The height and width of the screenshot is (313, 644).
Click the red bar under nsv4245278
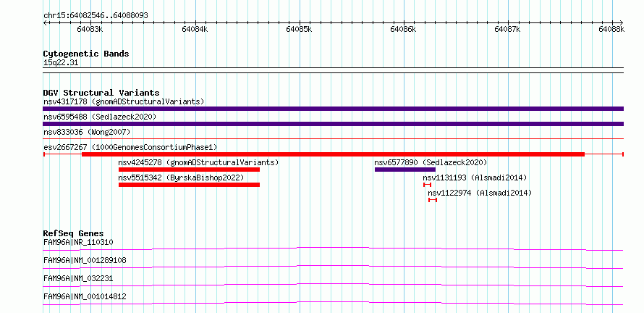point(189,170)
